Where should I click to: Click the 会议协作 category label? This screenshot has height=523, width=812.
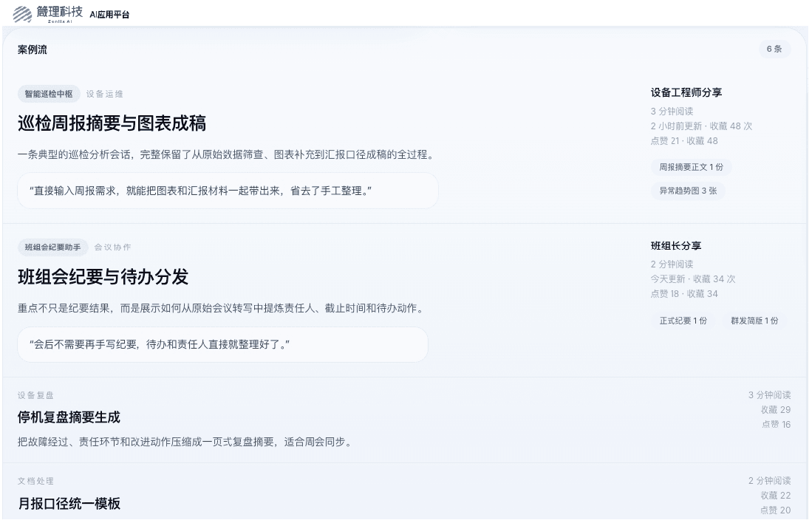[x=113, y=247]
